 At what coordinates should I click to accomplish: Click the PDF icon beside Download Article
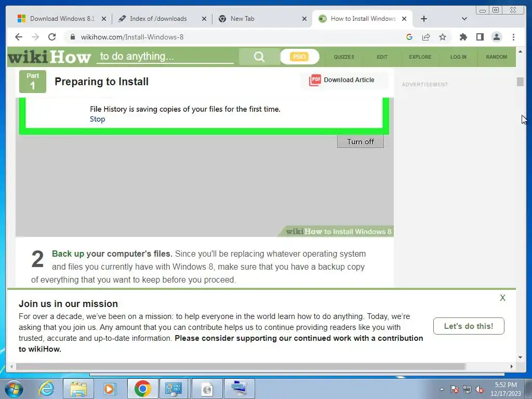click(x=314, y=80)
